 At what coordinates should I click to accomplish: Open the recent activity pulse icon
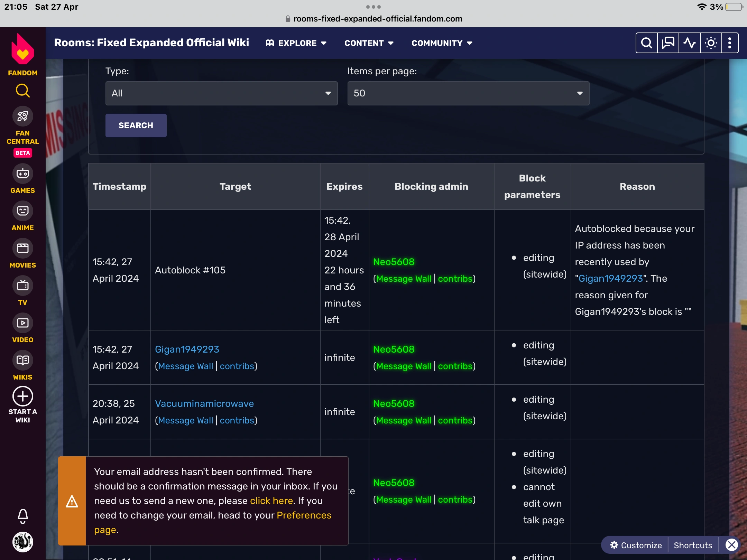[x=689, y=43]
